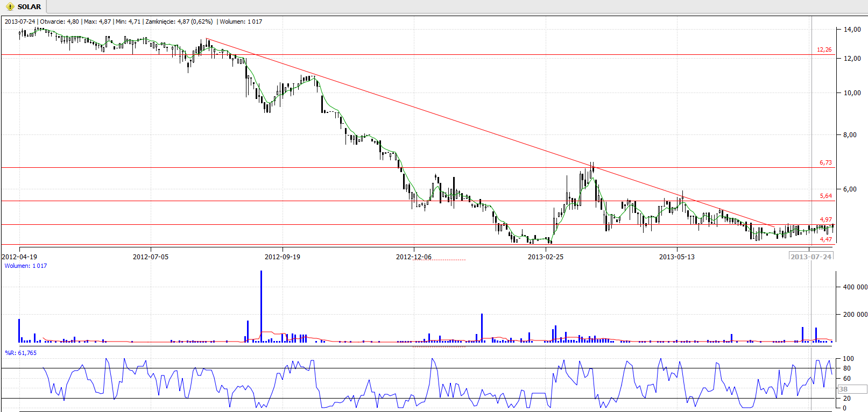868x412 pixels.
Task: Click the header quote info line with Zamknięcie
Action: click(133, 22)
